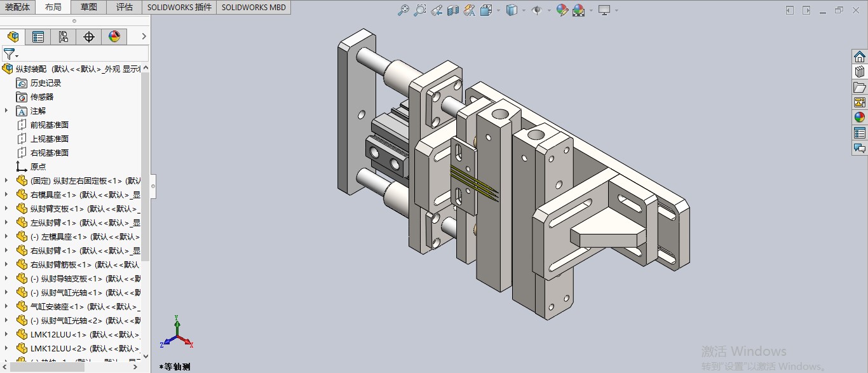Open the DimXpertManager crosshair tab
868x373 pixels.
coord(89,37)
